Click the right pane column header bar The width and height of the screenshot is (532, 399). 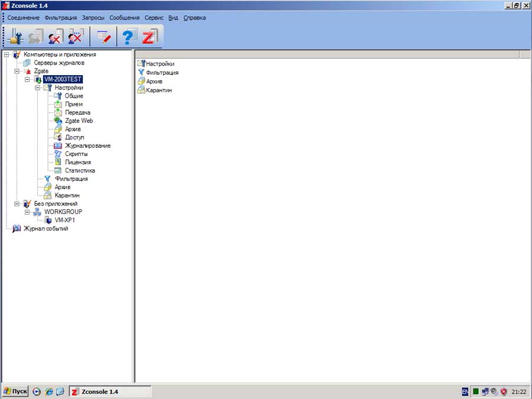(327, 54)
